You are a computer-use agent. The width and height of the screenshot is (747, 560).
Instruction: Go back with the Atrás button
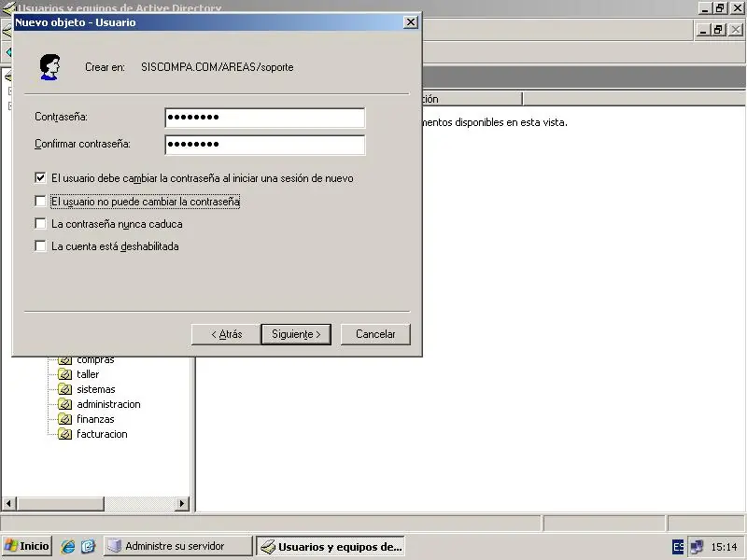coord(226,334)
